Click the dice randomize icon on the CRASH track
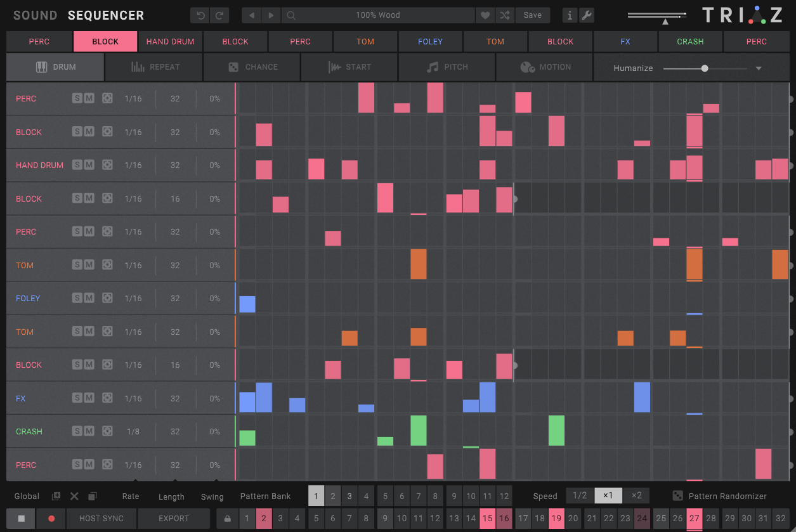Viewport: 796px width, 532px height. [107, 431]
